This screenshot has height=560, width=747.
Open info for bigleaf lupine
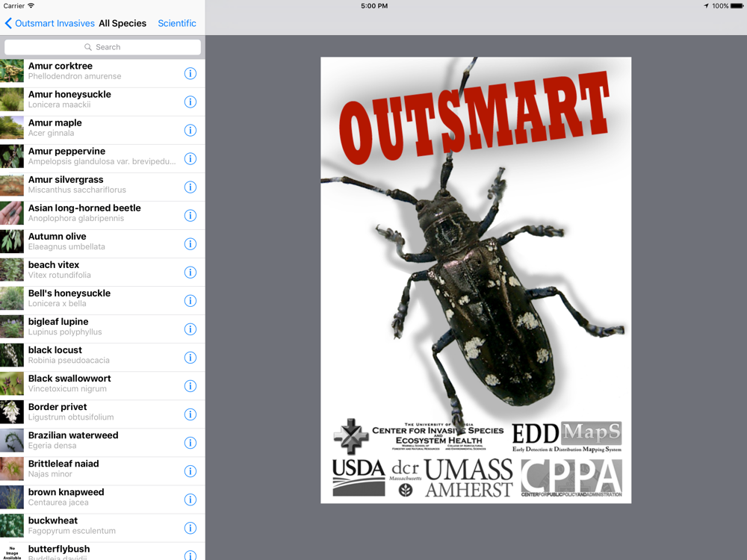(x=190, y=329)
